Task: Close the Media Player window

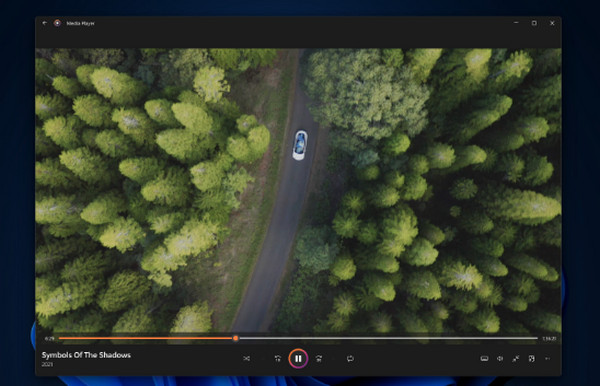Action: click(552, 23)
